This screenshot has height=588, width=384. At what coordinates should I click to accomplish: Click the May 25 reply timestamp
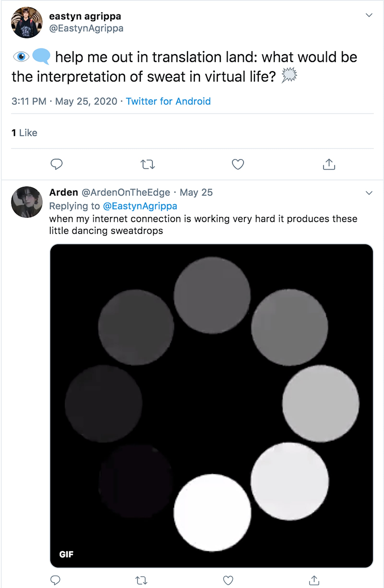196,192
